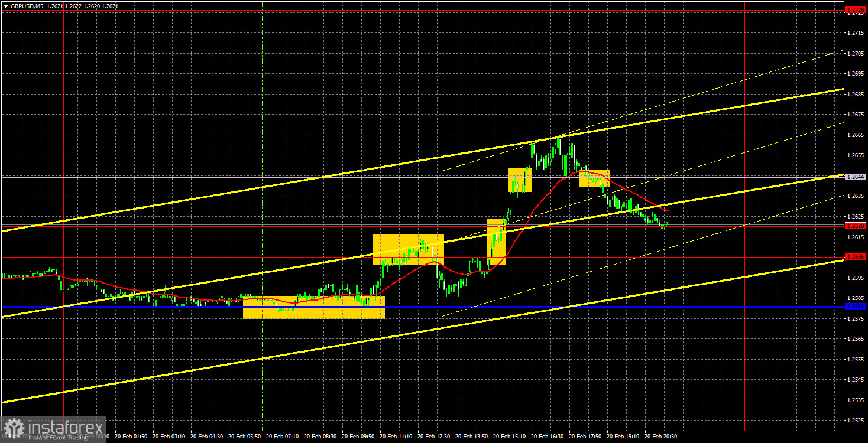Click the 20 Feb 20:30 time label
Viewport: 868px width, 443px height.
(x=660, y=437)
